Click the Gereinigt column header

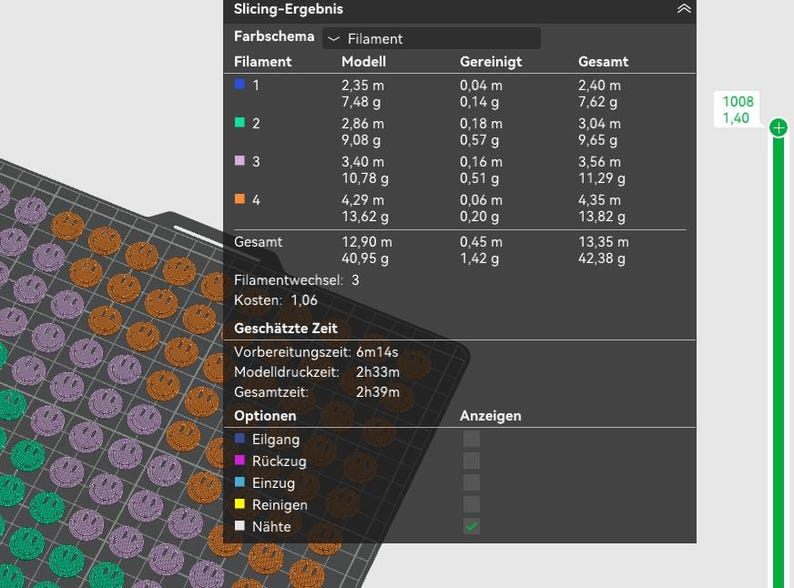pos(491,62)
